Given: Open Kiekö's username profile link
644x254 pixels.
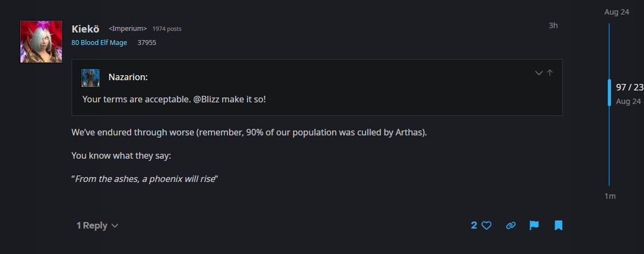Looking at the screenshot, I should click(x=86, y=29).
